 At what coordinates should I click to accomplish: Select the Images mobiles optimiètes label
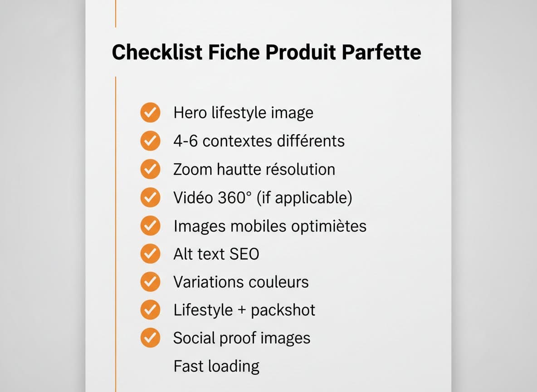pyautogui.click(x=270, y=225)
